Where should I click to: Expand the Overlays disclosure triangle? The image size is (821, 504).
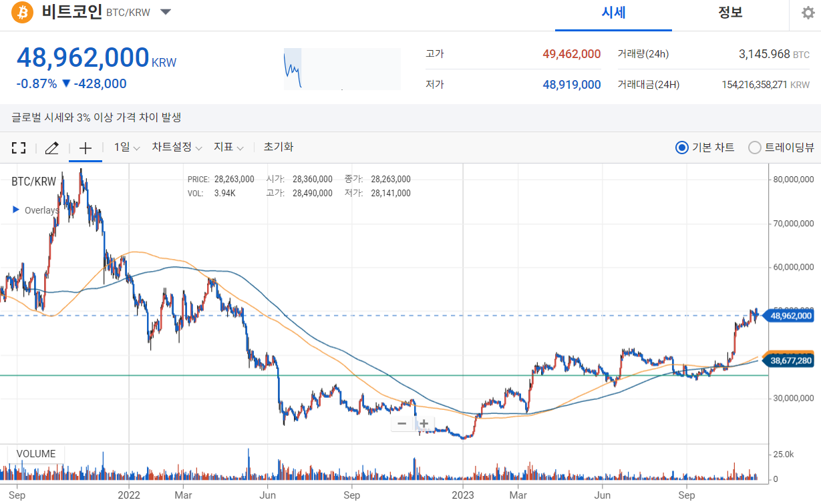(x=16, y=210)
